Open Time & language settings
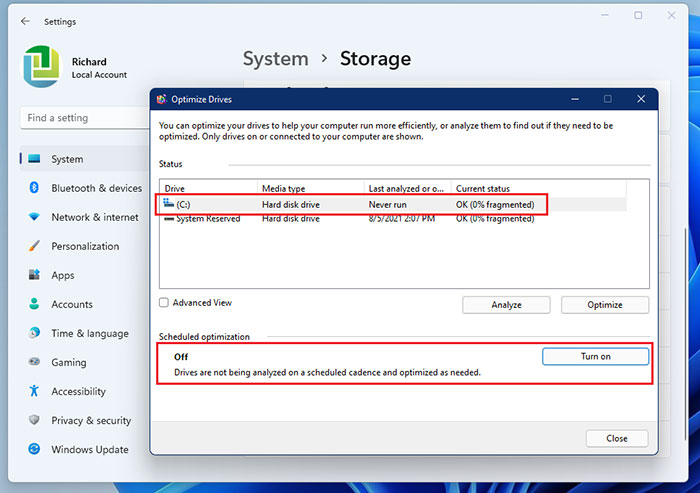This screenshot has width=700, height=493. [89, 333]
